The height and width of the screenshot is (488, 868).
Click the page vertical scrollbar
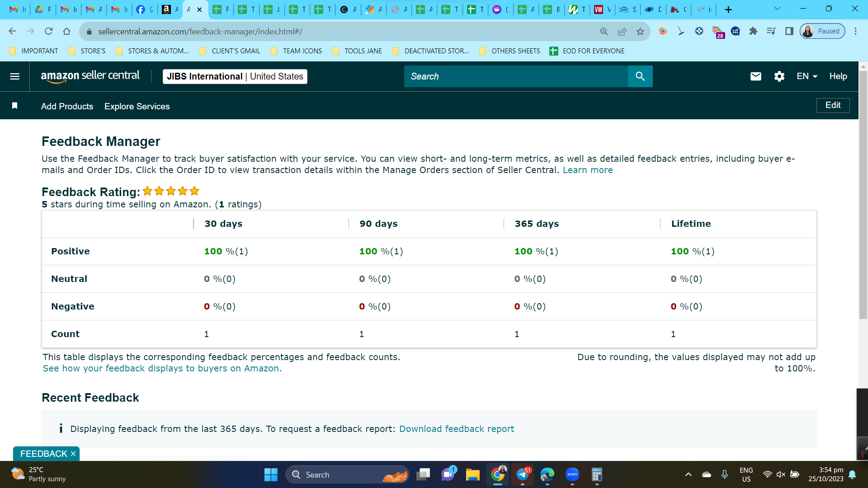point(863,194)
